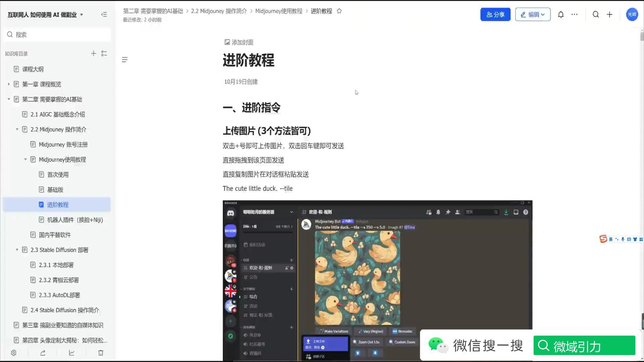Click the duck pattern image in screenshot
The image size is (644, 362).
tap(357, 278)
